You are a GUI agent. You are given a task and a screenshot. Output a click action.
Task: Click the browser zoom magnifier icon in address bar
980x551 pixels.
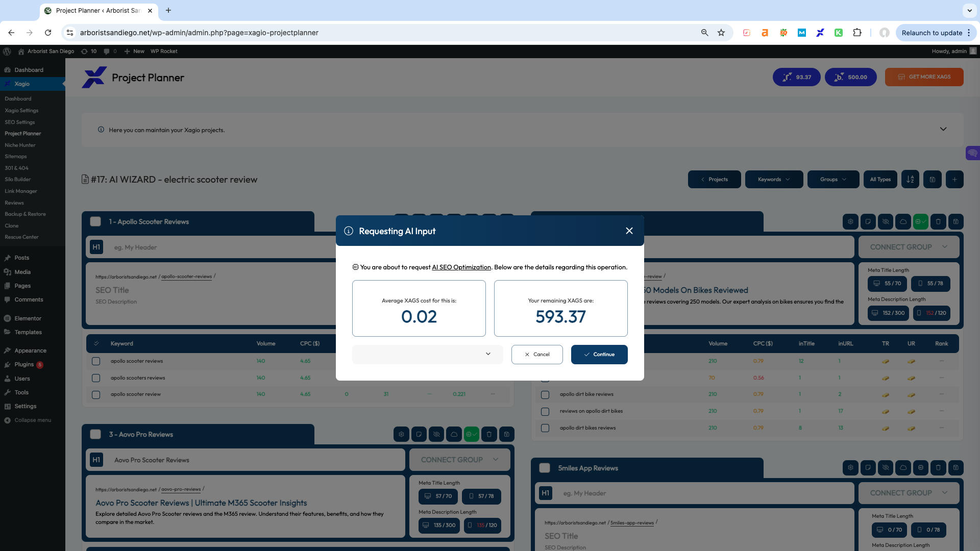click(704, 33)
